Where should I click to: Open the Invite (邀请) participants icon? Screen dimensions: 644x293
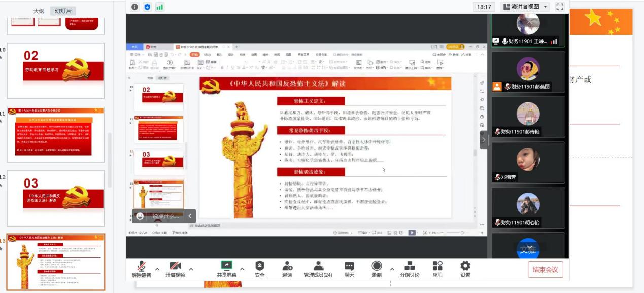[x=287, y=269]
